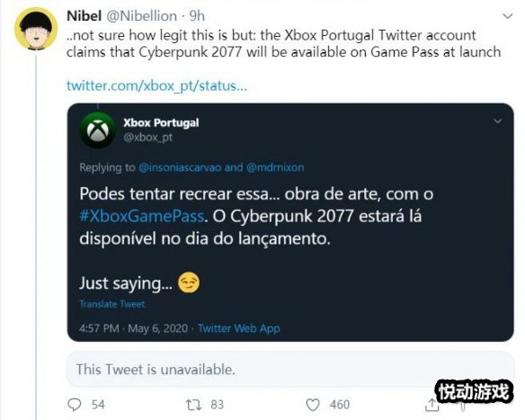Click the #XboxGamePass hashtag
This screenshot has width=525, height=420.
click(142, 216)
